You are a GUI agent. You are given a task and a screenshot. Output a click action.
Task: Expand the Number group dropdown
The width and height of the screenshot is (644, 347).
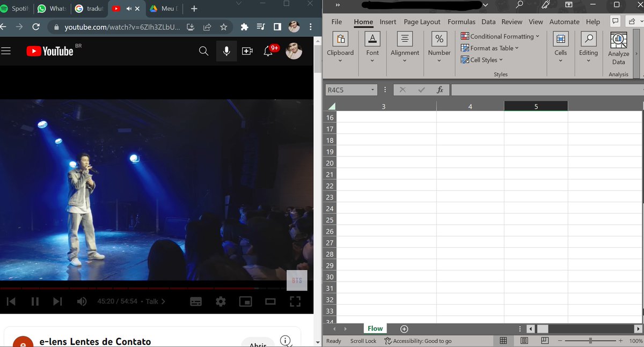pos(439,61)
